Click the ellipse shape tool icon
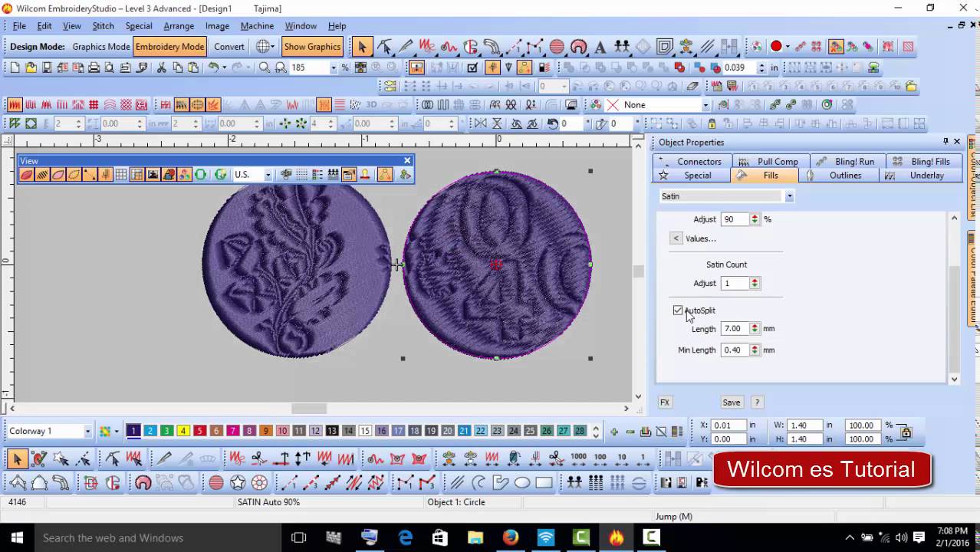Screen dimensions: 980x552 (x=522, y=483)
